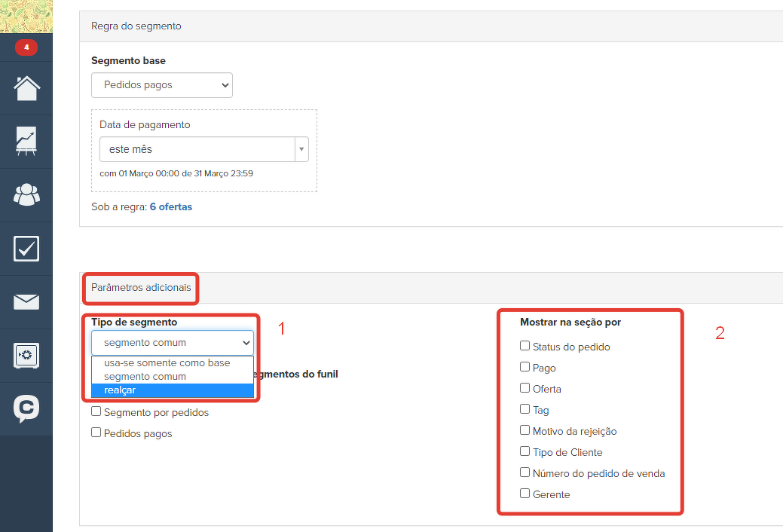
Task: Open the tasks checkmark icon in sidebar
Action: pyautogui.click(x=26, y=249)
